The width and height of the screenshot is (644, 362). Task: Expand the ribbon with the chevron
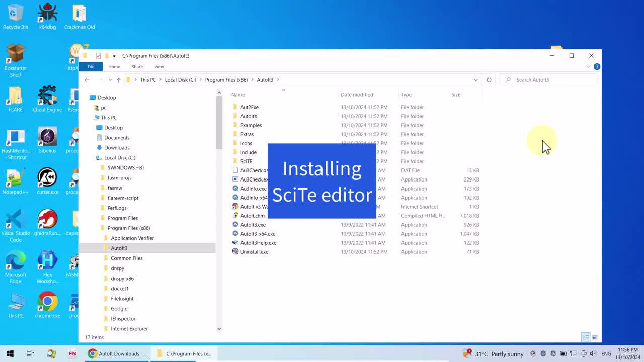click(x=588, y=67)
